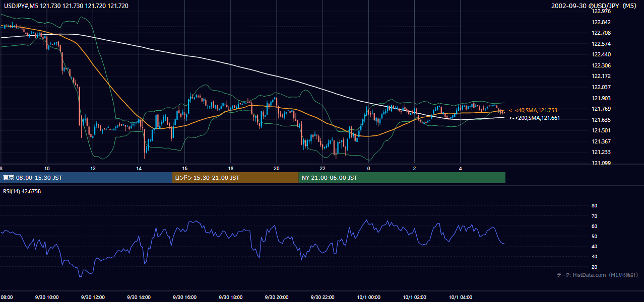Viewport: 644px width, 302px height.
Task: Click price axis value 121.367
Action: [602, 141]
